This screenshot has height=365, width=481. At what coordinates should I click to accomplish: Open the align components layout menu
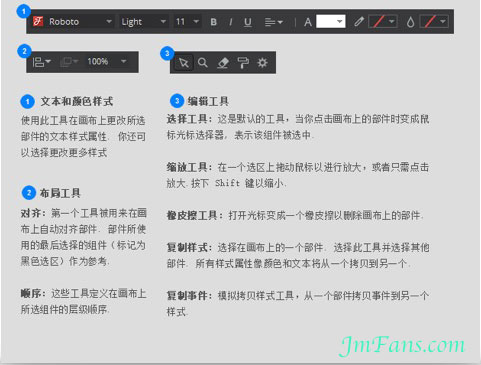[41, 62]
